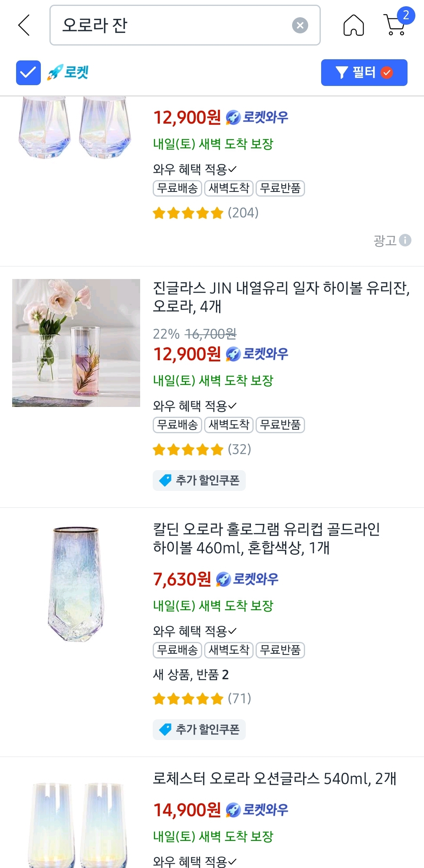Open 칼딘 오로라 홀로그램 유리컵 product title

266,538
